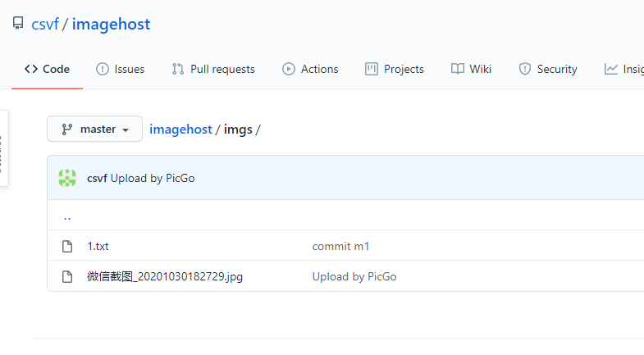Click the file icon beside the jpg file
The image size is (644, 355).
click(68, 277)
